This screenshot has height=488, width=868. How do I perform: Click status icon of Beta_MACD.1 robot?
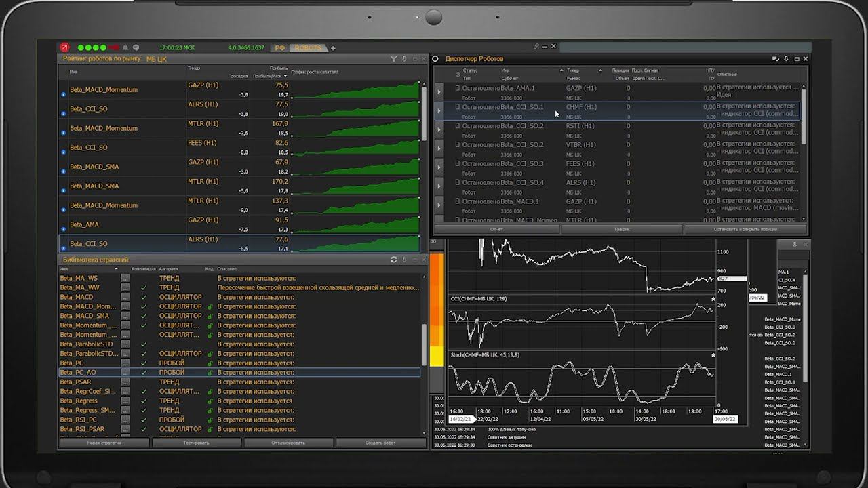click(x=458, y=201)
